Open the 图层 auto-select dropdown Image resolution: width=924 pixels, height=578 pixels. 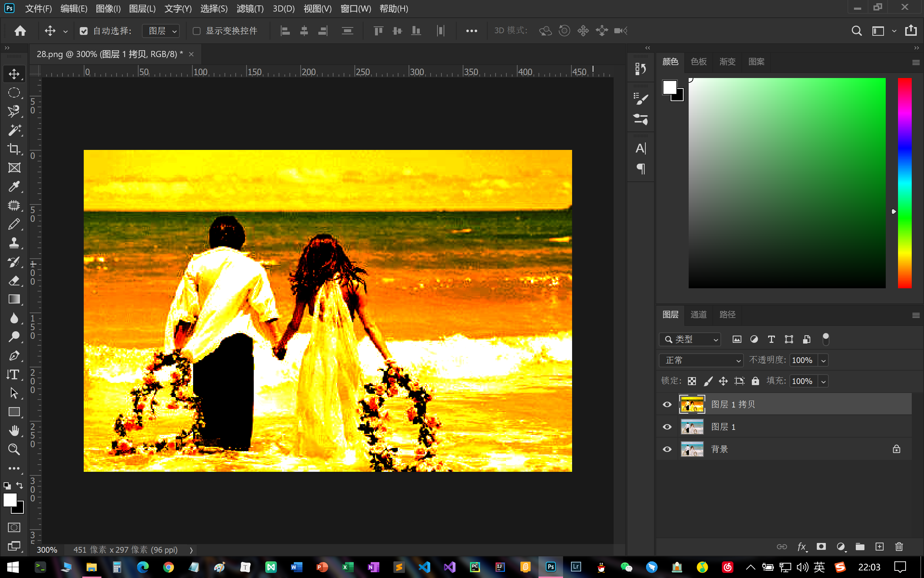coord(161,31)
